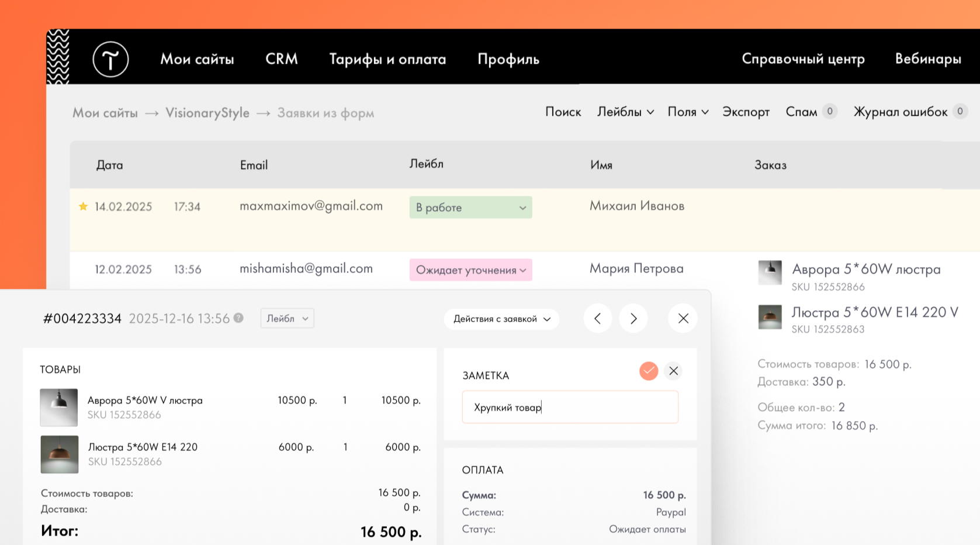Go to Тарифы и оплата
Image resolution: width=980 pixels, height=545 pixels.
tap(387, 59)
